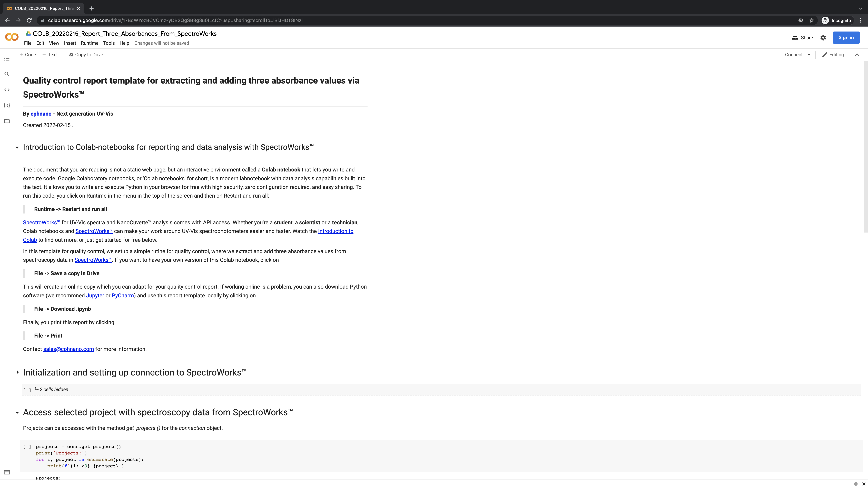Viewport: 868px width, 488px height.
Task: Open the find and replace search panel
Action: 7,74
